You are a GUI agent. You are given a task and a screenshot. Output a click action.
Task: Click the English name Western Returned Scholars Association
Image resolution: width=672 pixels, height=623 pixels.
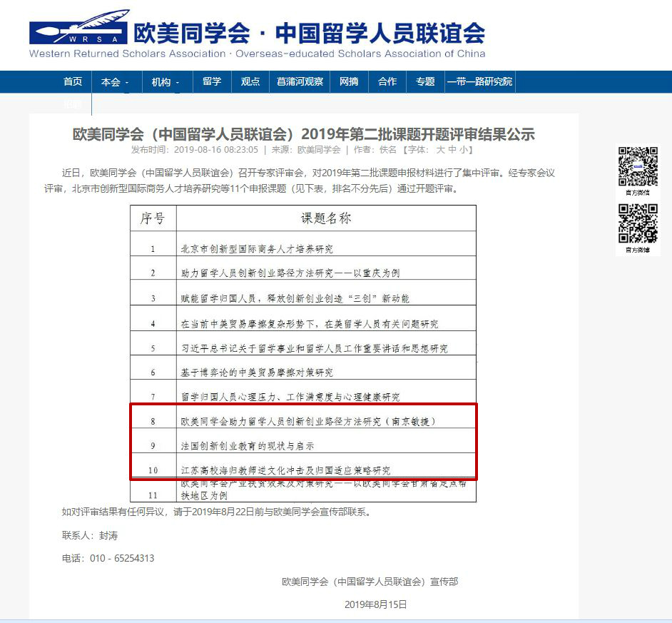pos(128,54)
